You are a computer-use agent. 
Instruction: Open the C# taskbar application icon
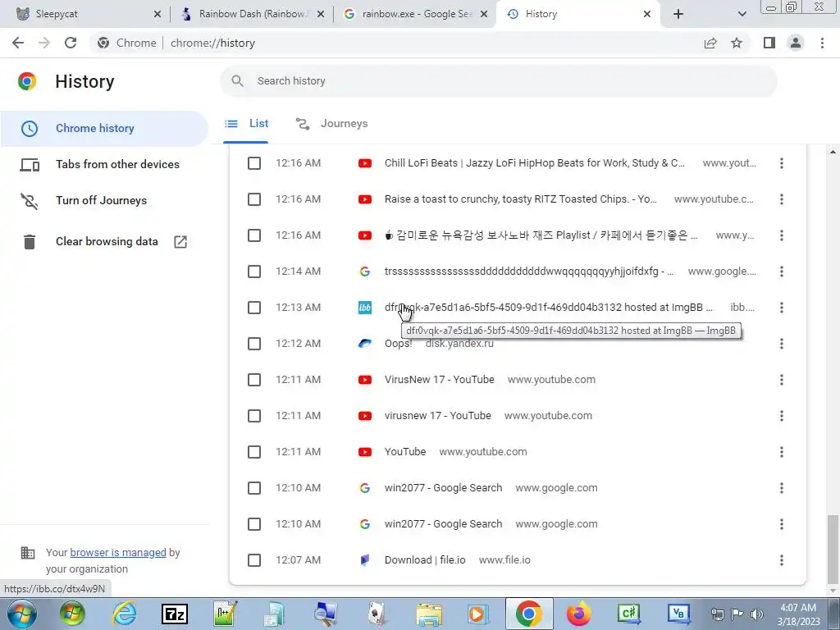coord(629,614)
